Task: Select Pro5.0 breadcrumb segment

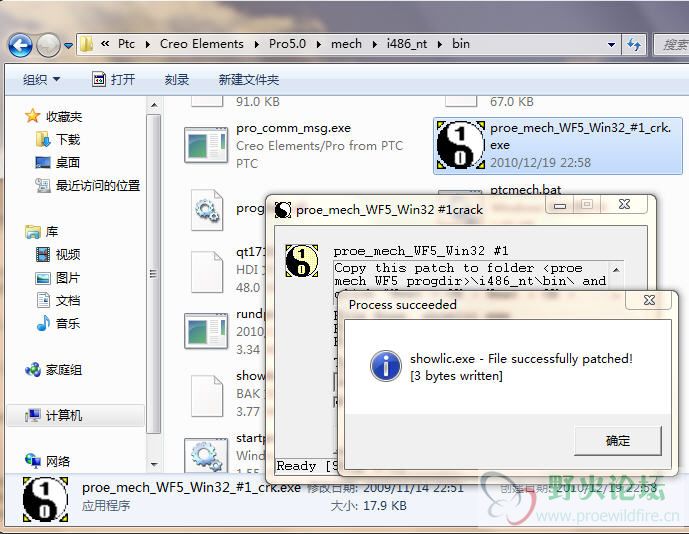Action: click(287, 44)
